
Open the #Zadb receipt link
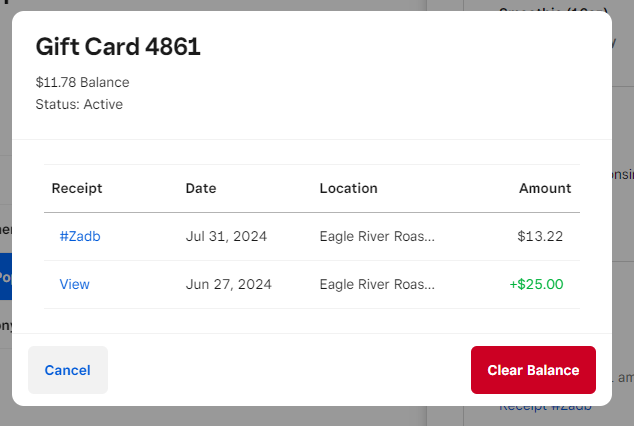pos(80,237)
